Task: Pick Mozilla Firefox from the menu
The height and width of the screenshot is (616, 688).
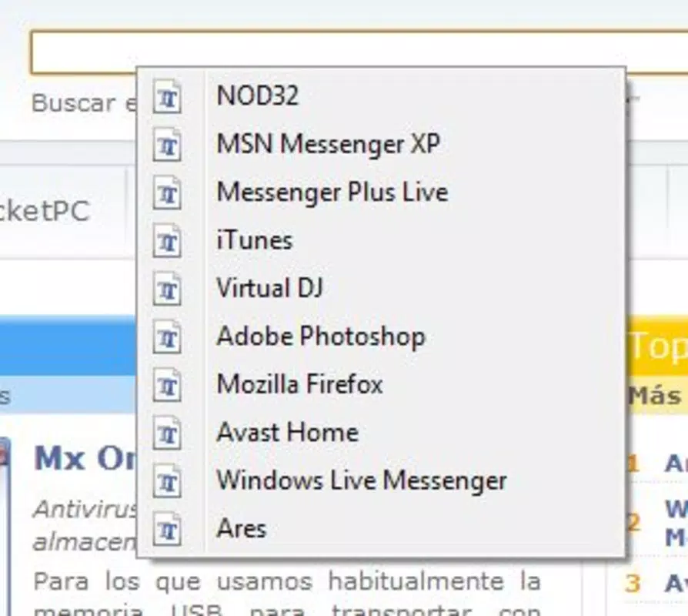Action: (381, 385)
